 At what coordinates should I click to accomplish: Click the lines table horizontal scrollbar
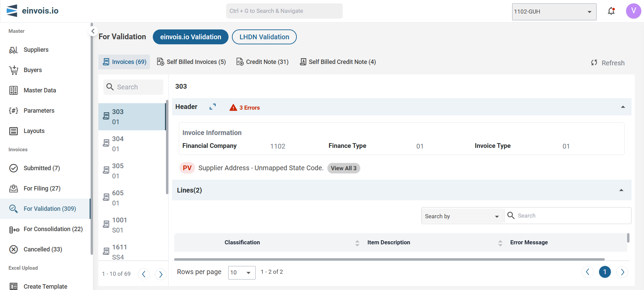tap(389, 260)
